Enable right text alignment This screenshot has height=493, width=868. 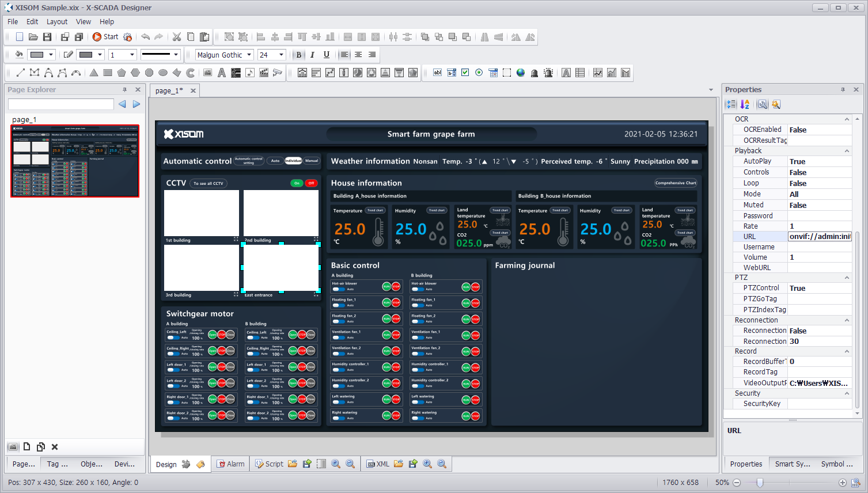click(x=372, y=55)
